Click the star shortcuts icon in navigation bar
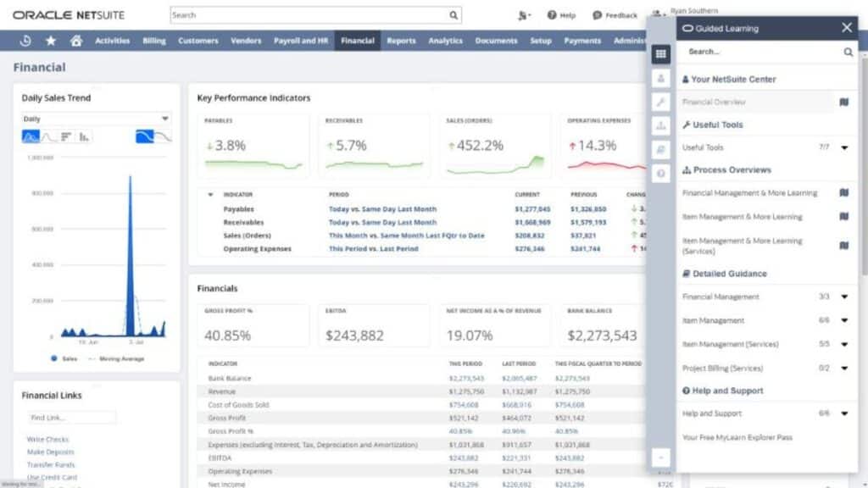This screenshot has height=488, width=868. click(51, 39)
